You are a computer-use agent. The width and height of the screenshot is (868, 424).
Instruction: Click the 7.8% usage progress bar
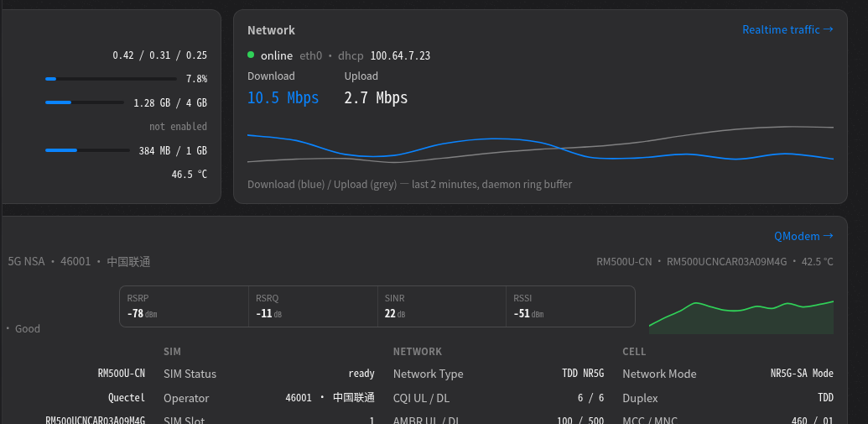tap(111, 79)
